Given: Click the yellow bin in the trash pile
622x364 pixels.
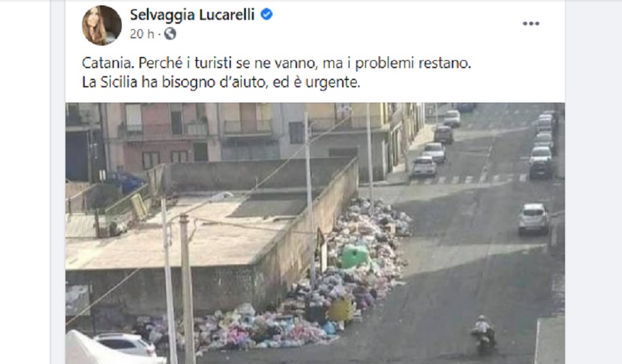Looking at the screenshot, I should pos(340,310).
